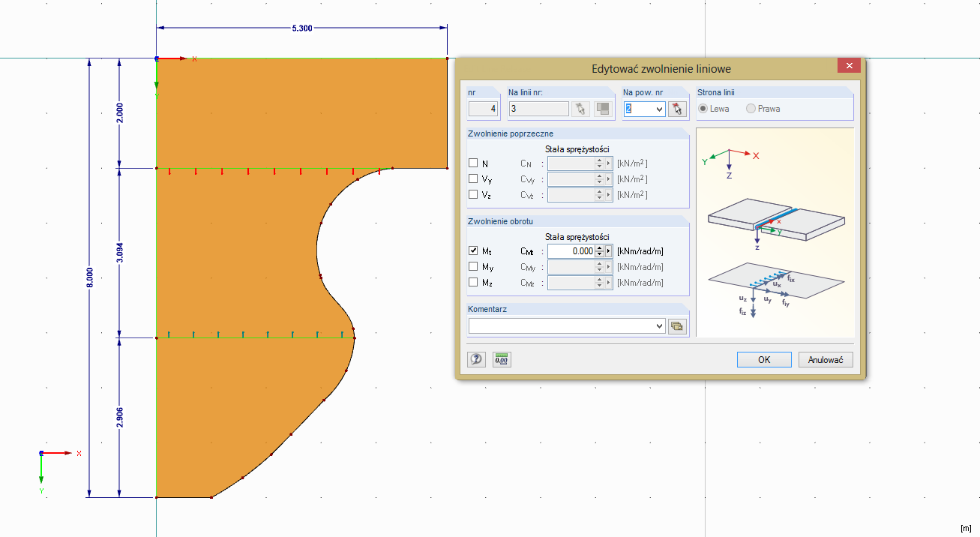The width and height of the screenshot is (980, 537).
Task: Tick the Vz release checkbox
Action: [x=473, y=194]
